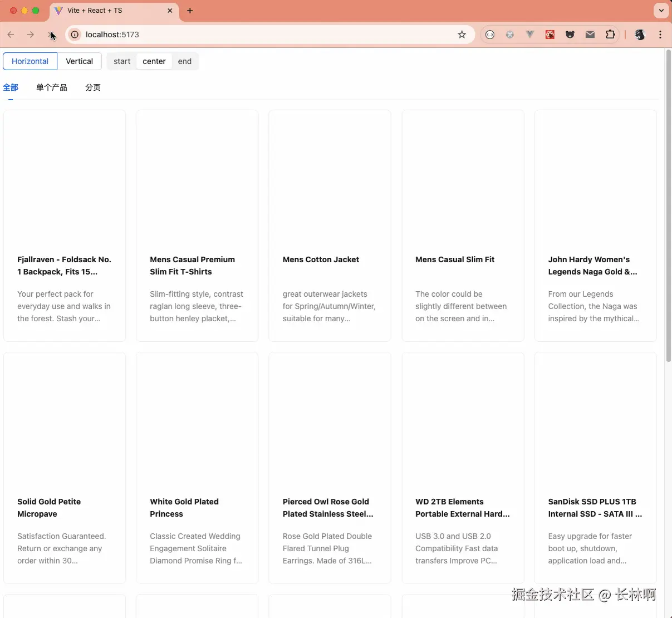Select the Vite + React + TS browser tab
672x618 pixels.
pos(114,11)
